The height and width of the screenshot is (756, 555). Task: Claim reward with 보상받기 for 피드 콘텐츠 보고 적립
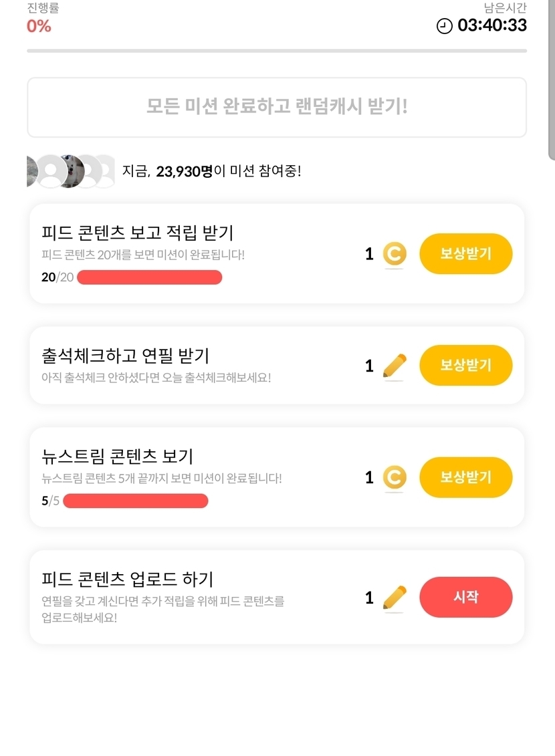[465, 254]
